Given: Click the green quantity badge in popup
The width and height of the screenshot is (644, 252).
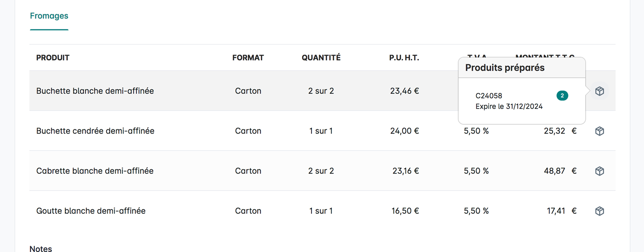Looking at the screenshot, I should click(562, 96).
